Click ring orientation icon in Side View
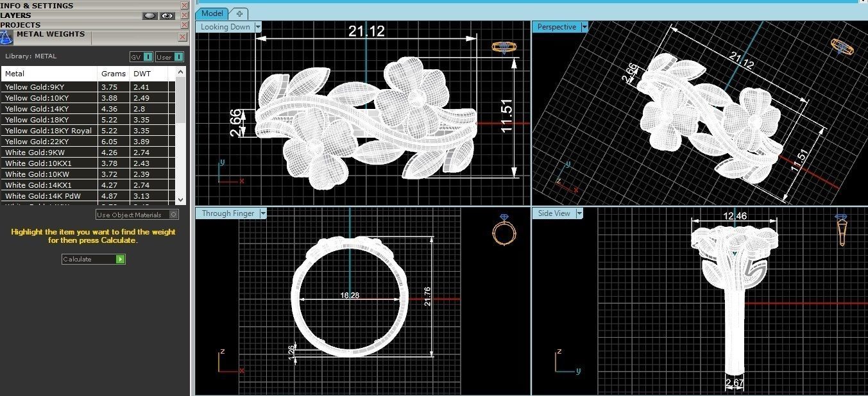This screenshot has height=396, width=868. (x=842, y=231)
